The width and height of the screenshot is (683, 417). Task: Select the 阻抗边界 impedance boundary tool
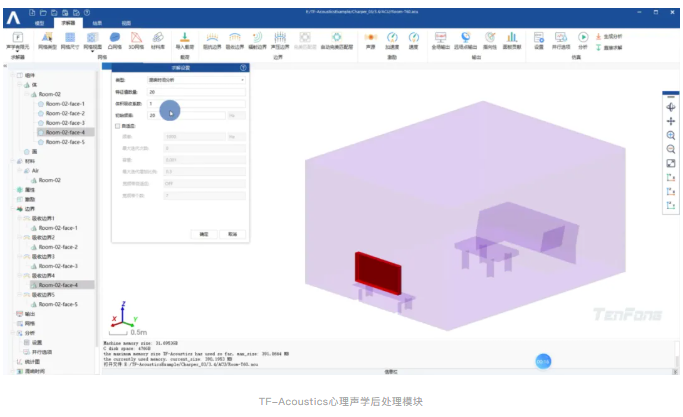pyautogui.click(x=212, y=37)
